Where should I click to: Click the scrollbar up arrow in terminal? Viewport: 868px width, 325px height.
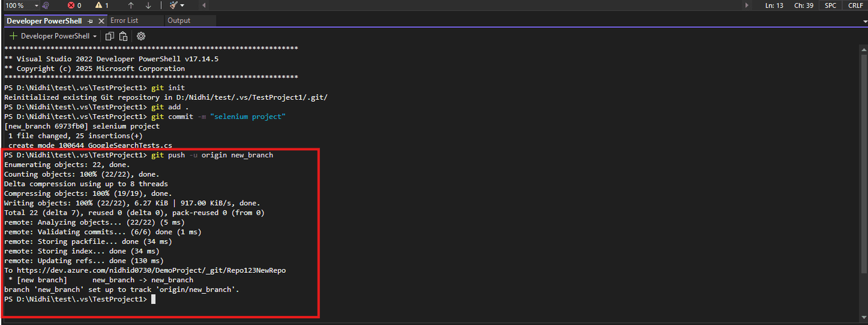coord(864,50)
